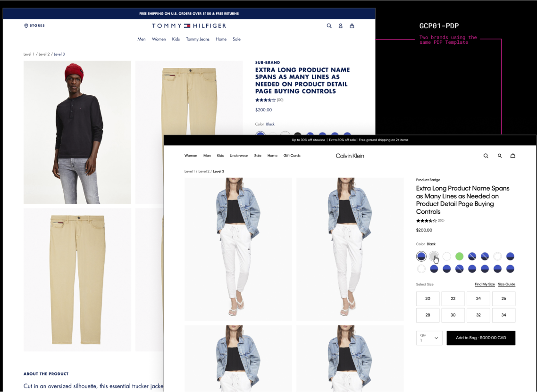The height and width of the screenshot is (392, 537).
Task: Click the Product Badge label
Action: coord(428,180)
